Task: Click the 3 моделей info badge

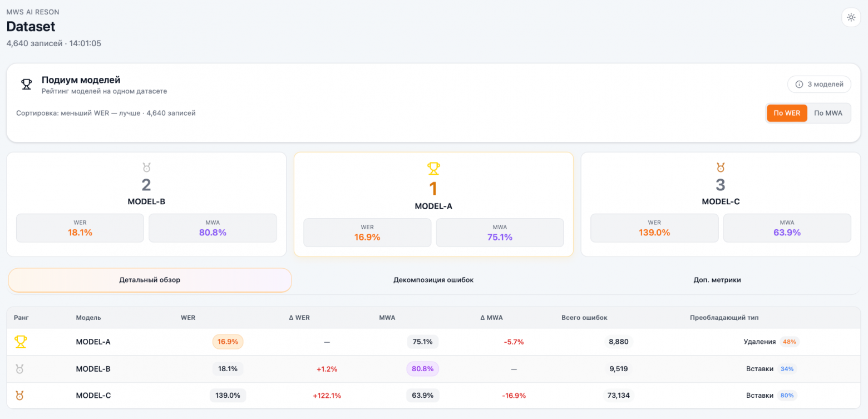Action: (819, 85)
